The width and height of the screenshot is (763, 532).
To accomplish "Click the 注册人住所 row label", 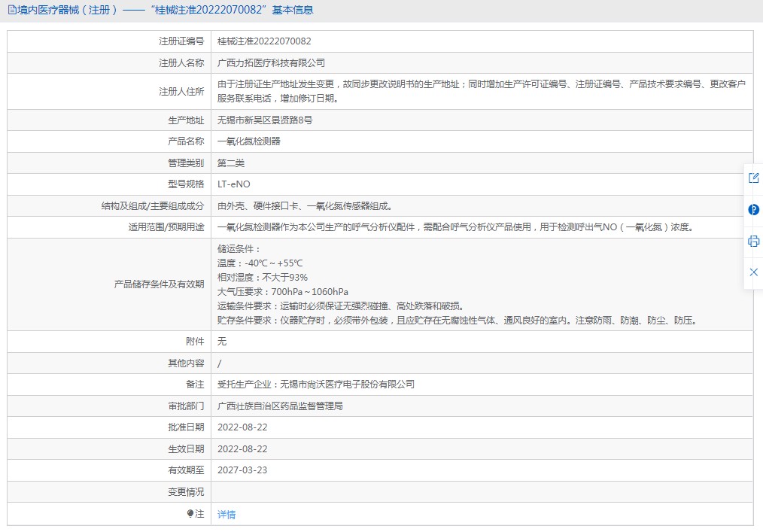I will pos(181,91).
